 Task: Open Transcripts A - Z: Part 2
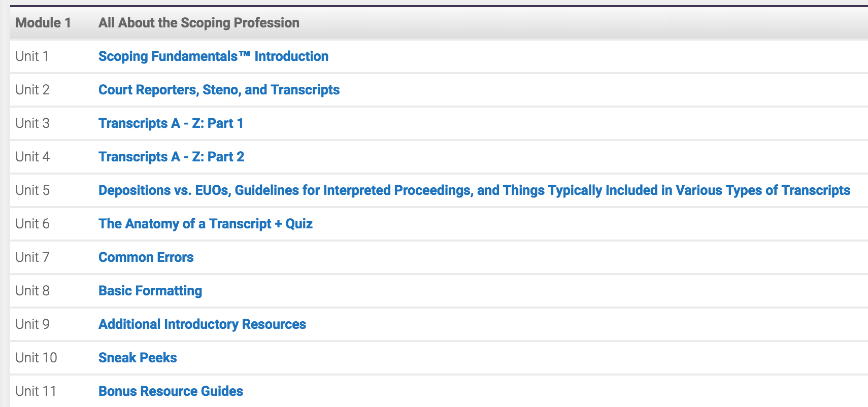[x=172, y=157]
